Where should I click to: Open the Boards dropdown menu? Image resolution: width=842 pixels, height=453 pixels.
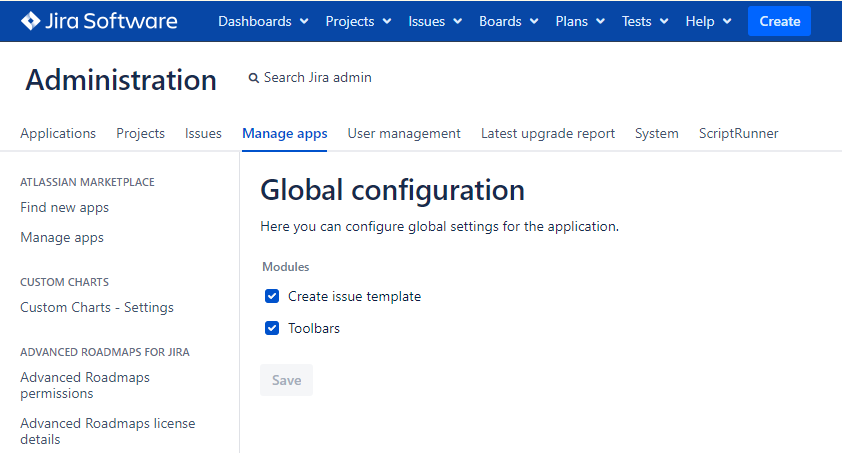[x=508, y=21]
